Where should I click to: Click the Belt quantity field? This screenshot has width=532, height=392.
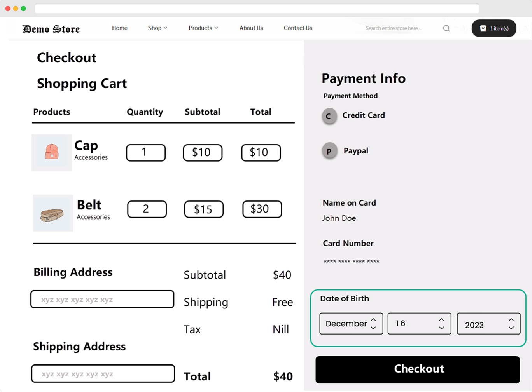[x=147, y=209]
